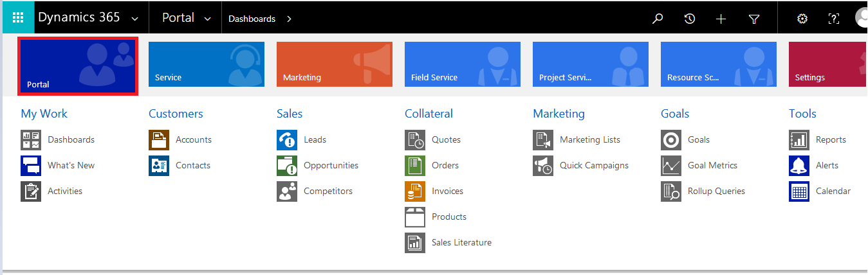This screenshot has height=275, width=868.
Task: Expand the Portal area dropdown chevron
Action: tap(207, 19)
